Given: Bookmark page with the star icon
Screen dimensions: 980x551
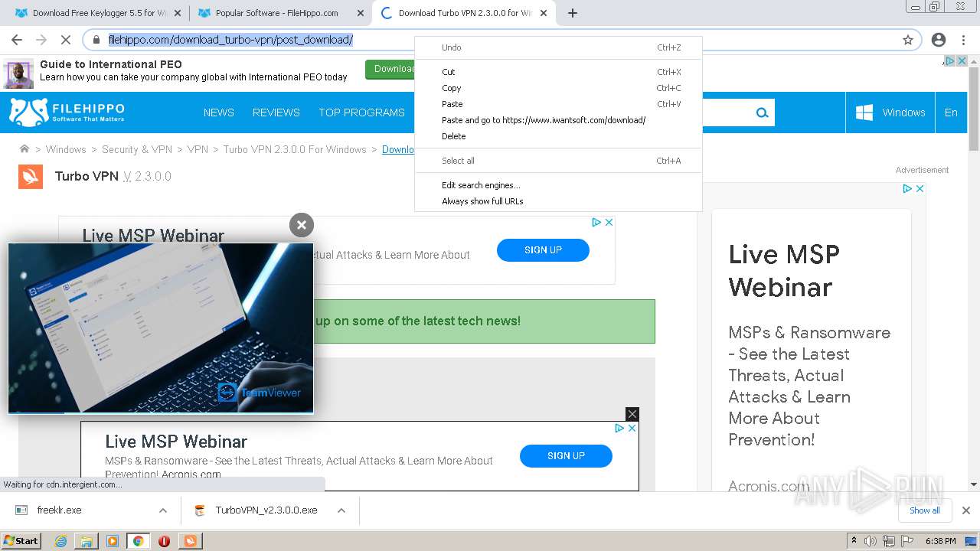Looking at the screenshot, I should click(908, 40).
